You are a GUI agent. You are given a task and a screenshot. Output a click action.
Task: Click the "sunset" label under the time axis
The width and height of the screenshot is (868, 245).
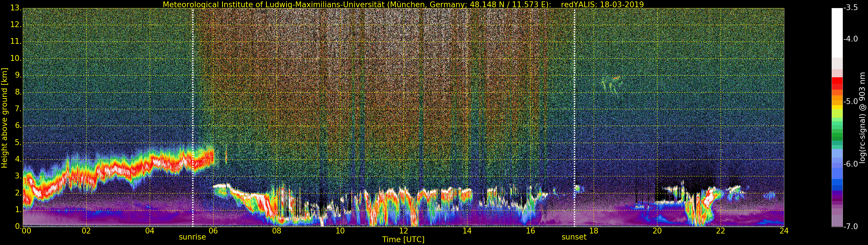574,237
